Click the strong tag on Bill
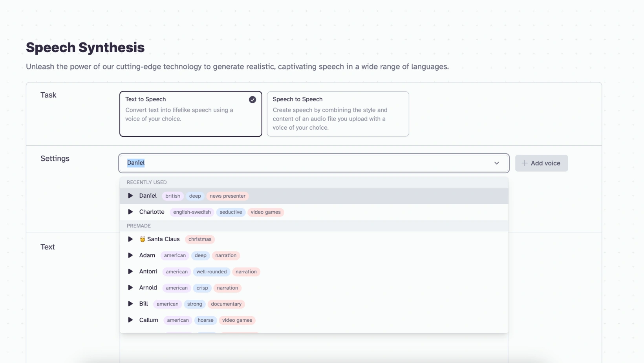 pyautogui.click(x=195, y=304)
